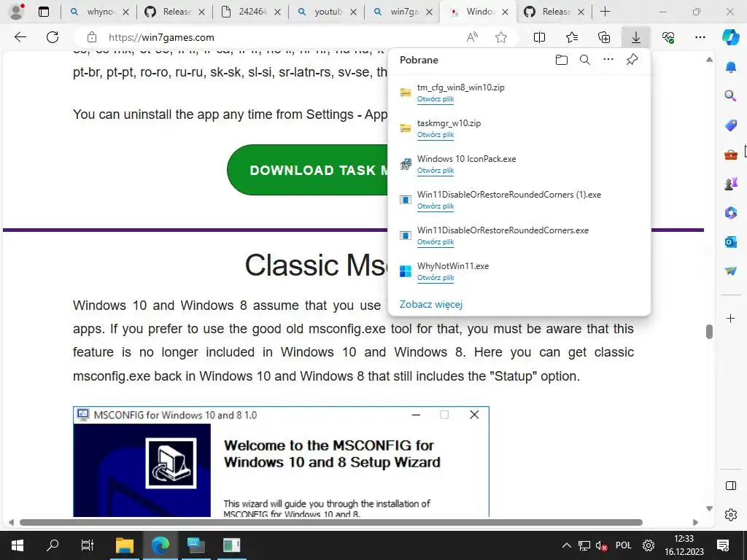Switch to the whynot search tab

pos(98,12)
